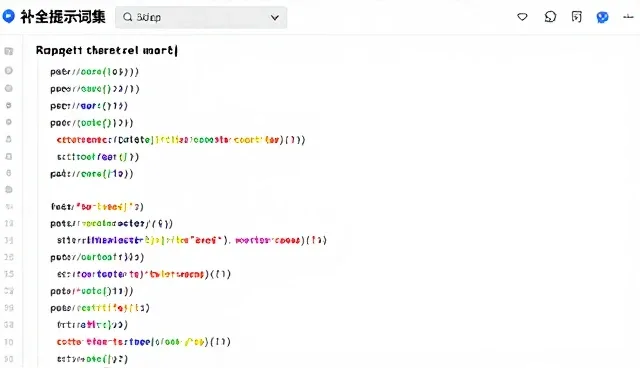Click the search magnifier icon
640x368 pixels.
click(128, 17)
